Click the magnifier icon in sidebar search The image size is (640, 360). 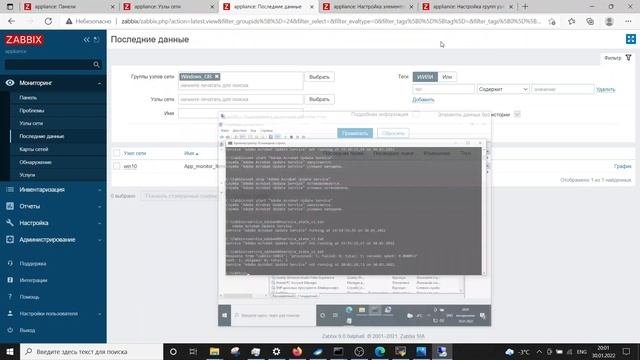coord(96,64)
